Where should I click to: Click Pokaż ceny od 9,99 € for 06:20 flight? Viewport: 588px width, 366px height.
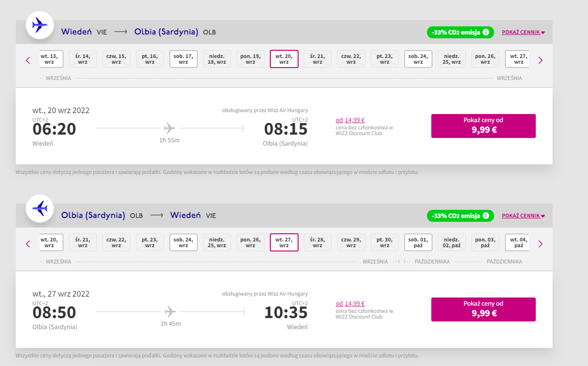tap(484, 126)
